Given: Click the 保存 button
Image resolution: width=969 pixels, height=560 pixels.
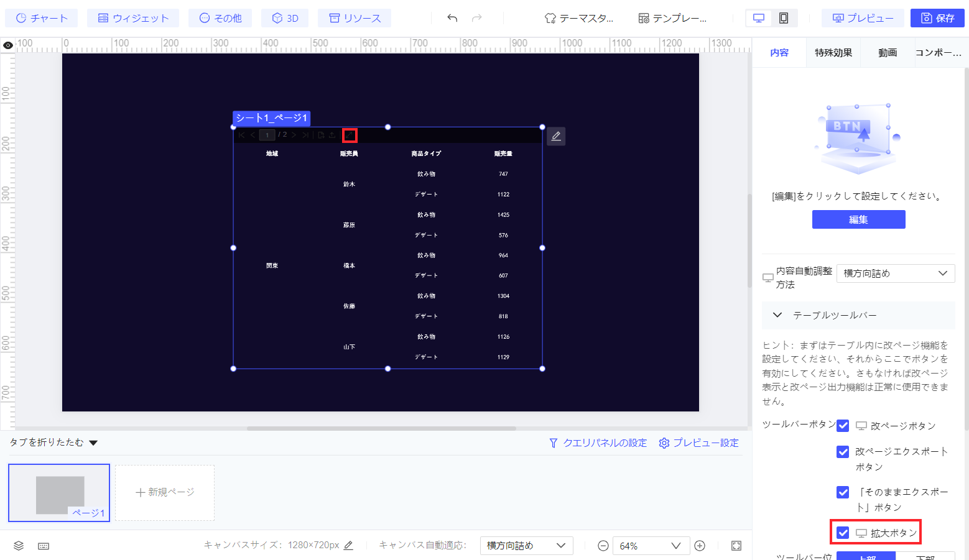Looking at the screenshot, I should (x=937, y=18).
